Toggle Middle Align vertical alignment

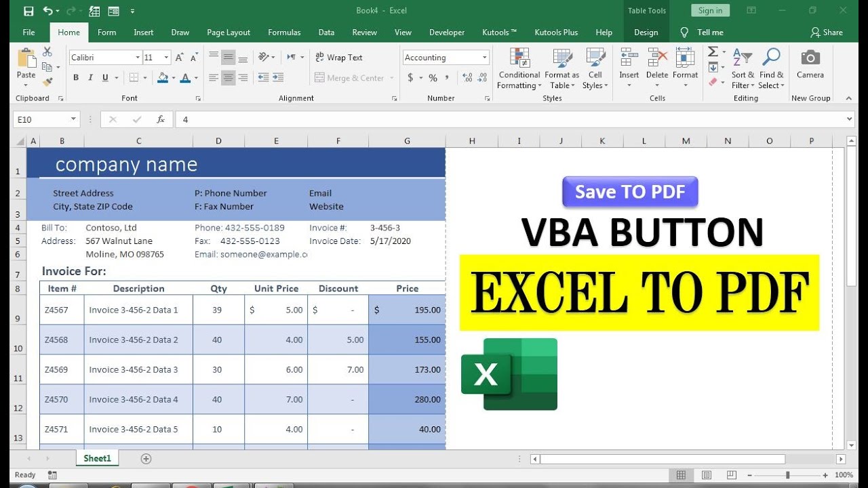(229, 57)
